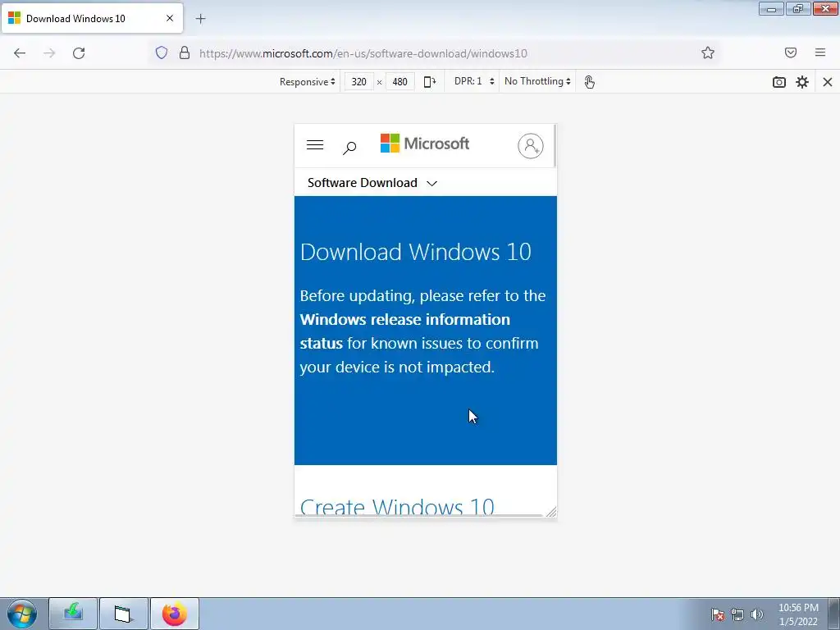Click the Firefox taskbar icon
This screenshot has height=630, width=840.
point(175,614)
